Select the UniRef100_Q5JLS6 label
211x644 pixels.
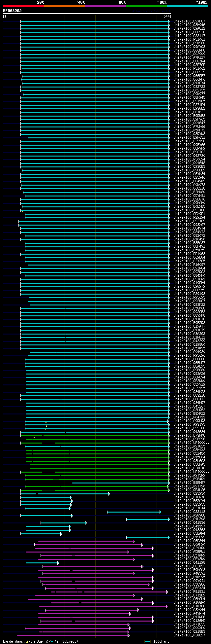coord(189,490)
